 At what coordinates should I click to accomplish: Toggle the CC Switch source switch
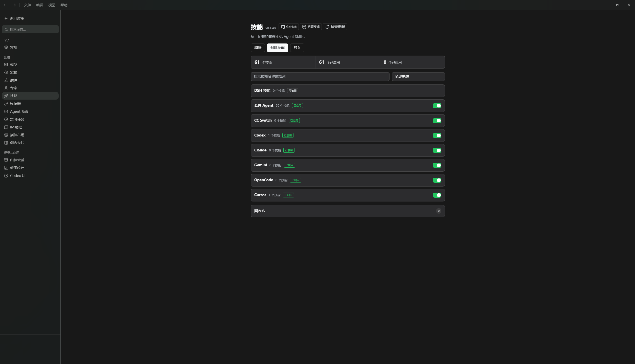(437, 121)
